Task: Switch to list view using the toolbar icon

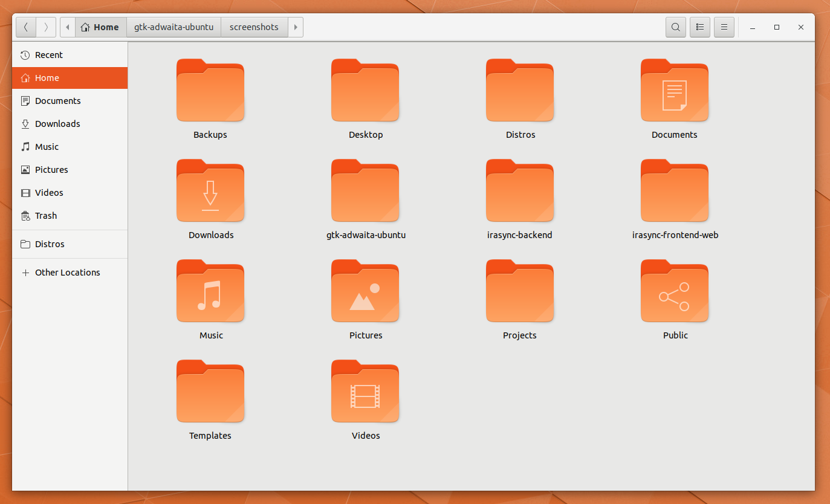Action: tap(699, 27)
